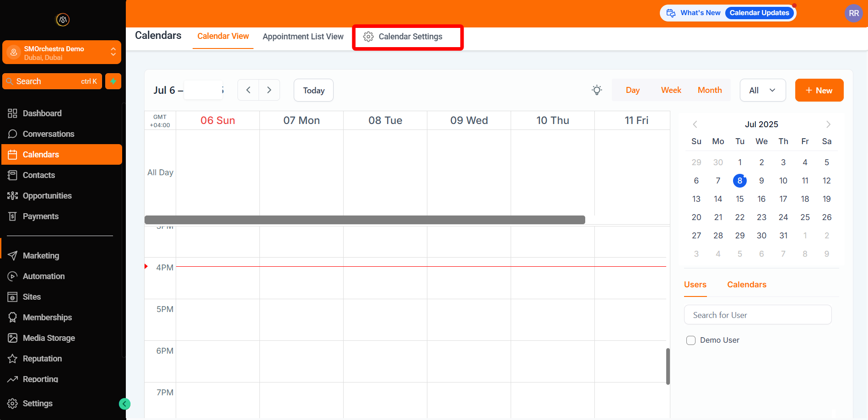Open the Reporting section
The height and width of the screenshot is (420, 868).
pyautogui.click(x=40, y=379)
